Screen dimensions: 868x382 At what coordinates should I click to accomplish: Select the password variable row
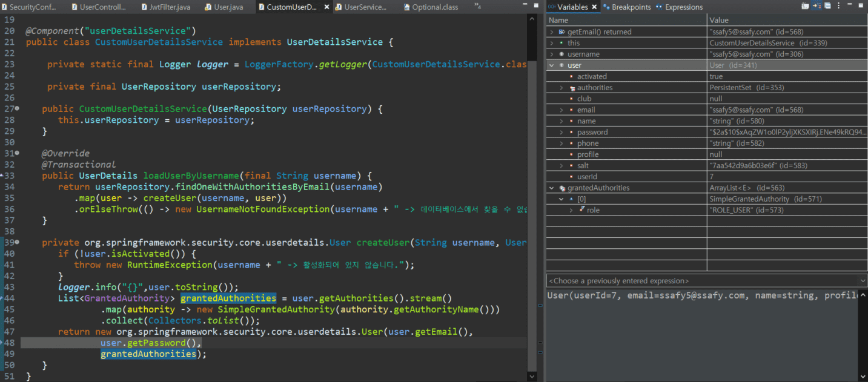(x=592, y=132)
